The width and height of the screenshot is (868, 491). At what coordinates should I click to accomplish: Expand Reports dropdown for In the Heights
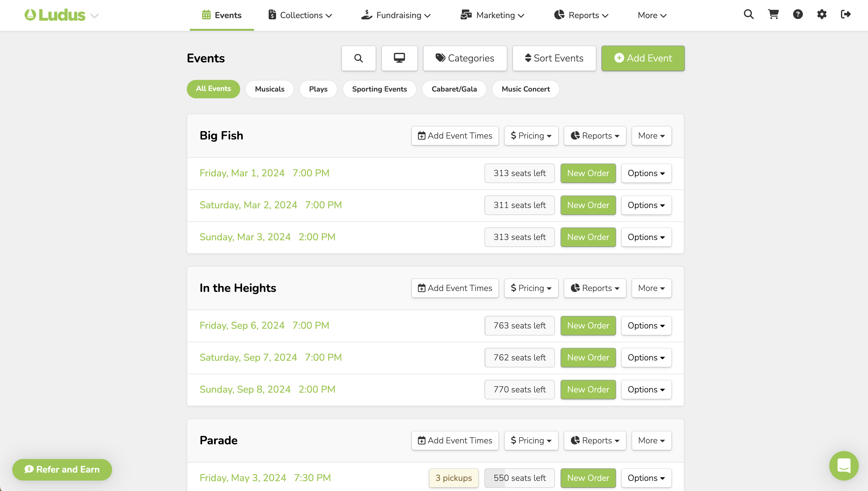click(x=595, y=288)
